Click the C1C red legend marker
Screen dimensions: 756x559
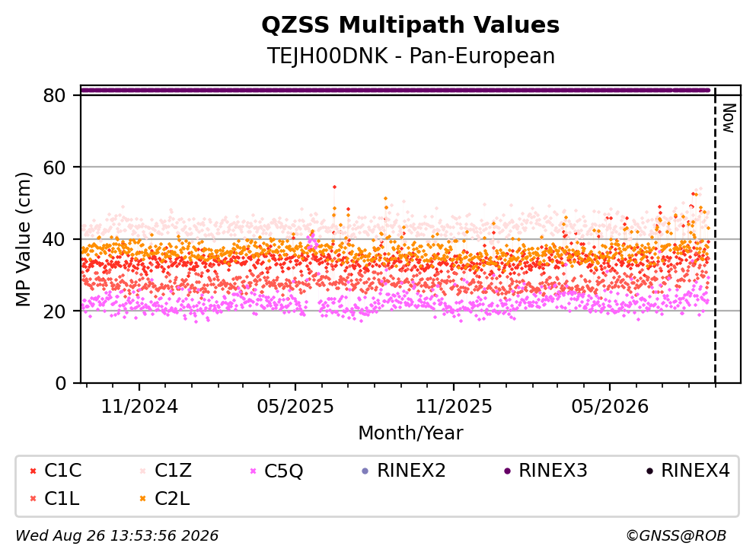tap(33, 471)
